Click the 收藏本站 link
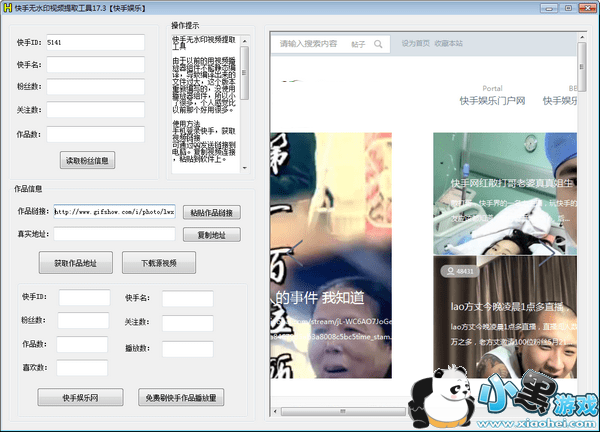The image size is (600, 432). click(448, 43)
